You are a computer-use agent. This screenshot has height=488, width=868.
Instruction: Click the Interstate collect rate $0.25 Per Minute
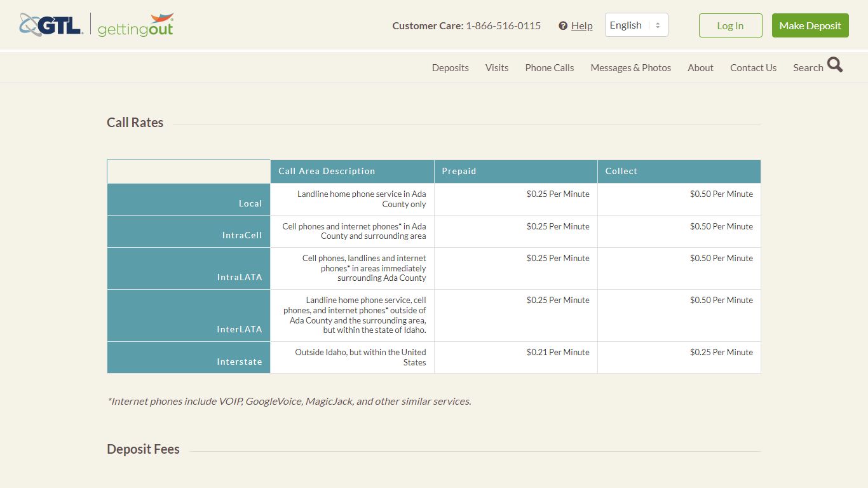(721, 353)
